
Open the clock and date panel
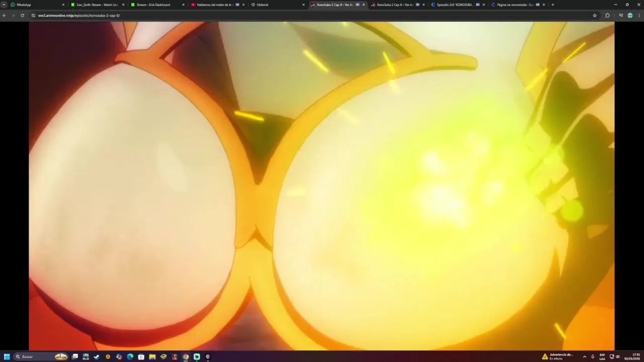(632, 356)
